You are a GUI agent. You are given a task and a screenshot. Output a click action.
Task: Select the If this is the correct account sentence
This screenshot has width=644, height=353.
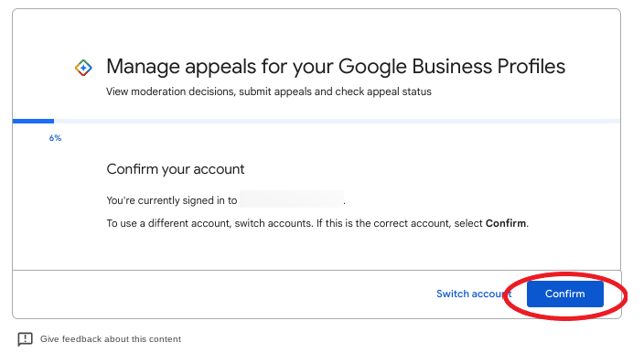point(423,223)
